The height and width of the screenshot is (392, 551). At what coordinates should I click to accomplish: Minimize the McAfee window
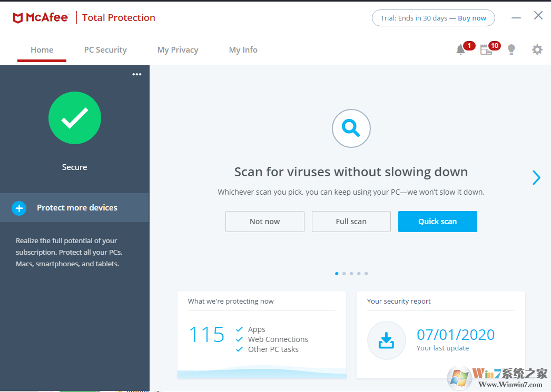(x=516, y=17)
